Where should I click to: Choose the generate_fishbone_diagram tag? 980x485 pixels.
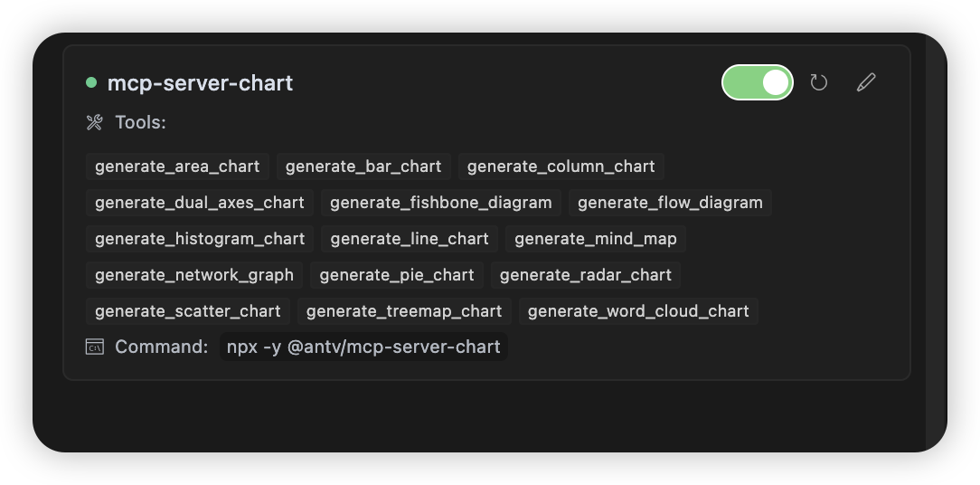[x=441, y=203]
